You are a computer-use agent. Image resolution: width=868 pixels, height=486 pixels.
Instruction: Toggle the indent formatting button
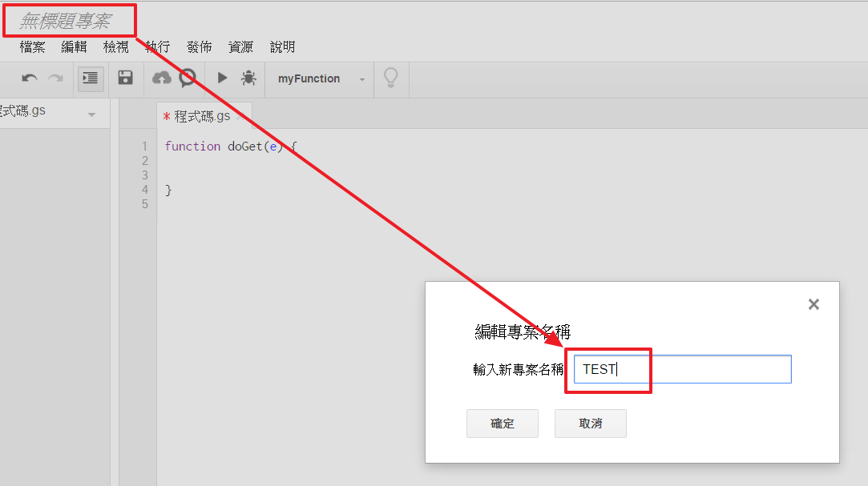click(x=91, y=78)
